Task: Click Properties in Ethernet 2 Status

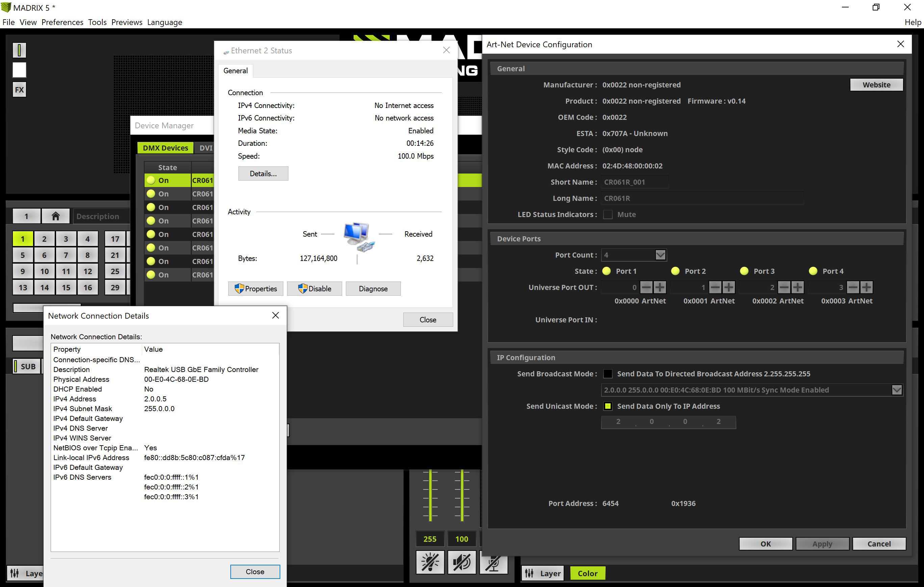Action: coord(256,289)
